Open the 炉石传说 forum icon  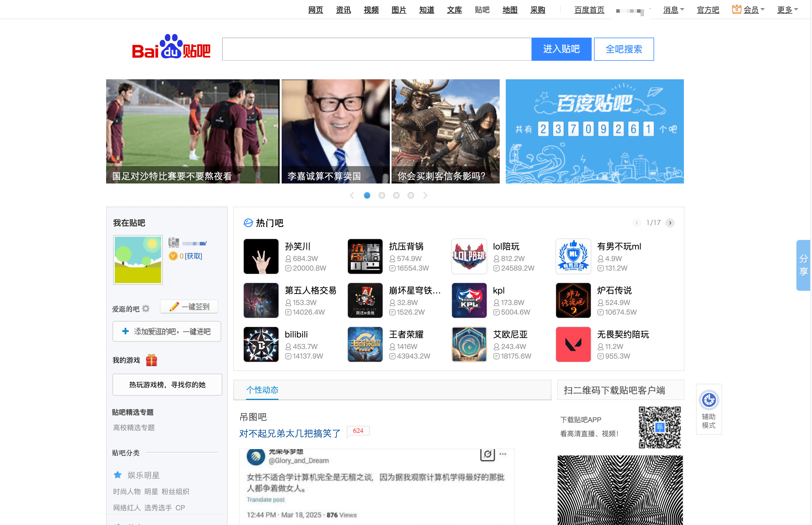point(573,300)
